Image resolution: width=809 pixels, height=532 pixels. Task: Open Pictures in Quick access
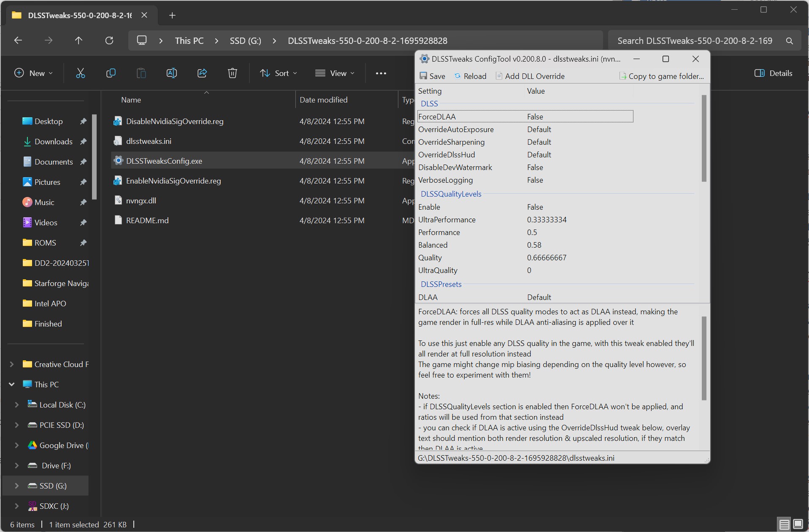pos(47,182)
